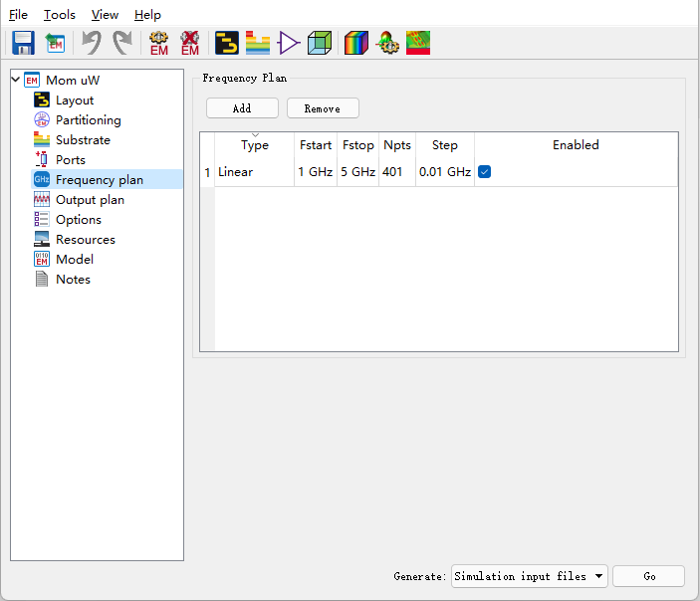The image size is (700, 601).
Task: Click the Enabled column header
Action: pos(576,145)
